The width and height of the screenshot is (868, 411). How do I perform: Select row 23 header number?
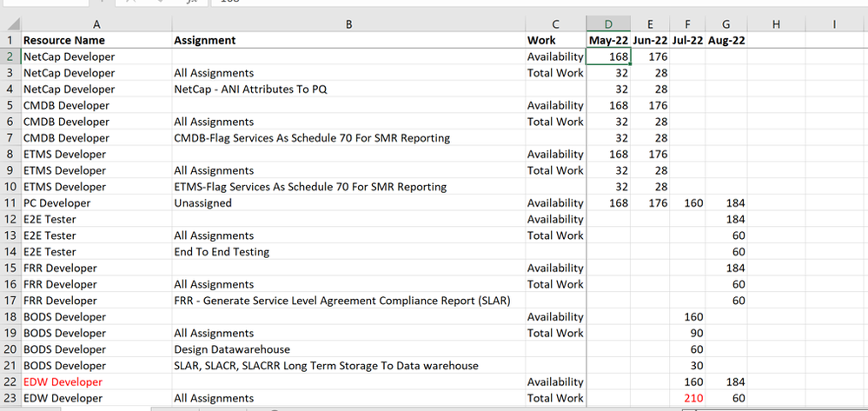point(10,398)
